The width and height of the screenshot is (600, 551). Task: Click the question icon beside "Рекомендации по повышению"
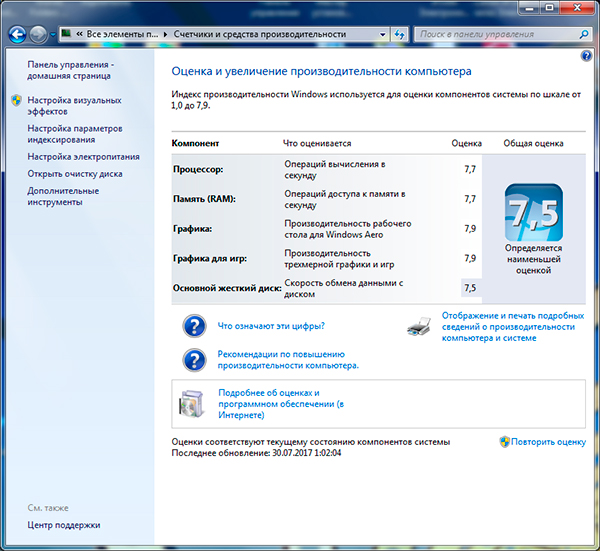tap(194, 360)
